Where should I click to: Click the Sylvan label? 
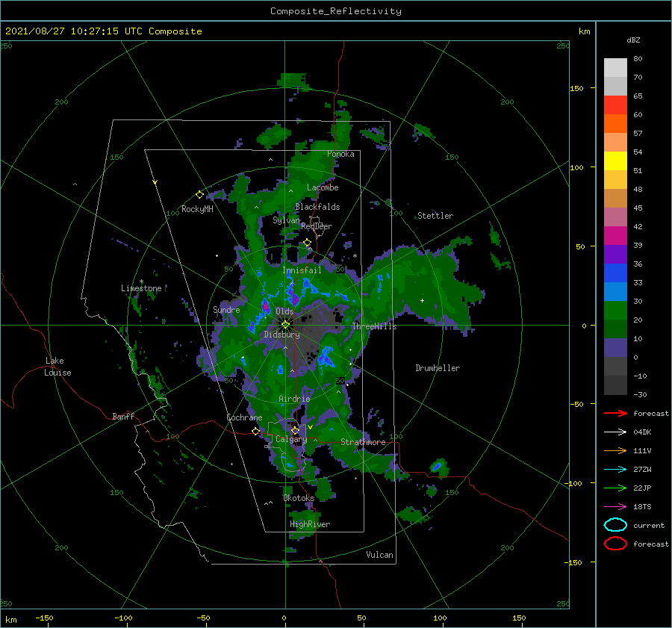[286, 220]
